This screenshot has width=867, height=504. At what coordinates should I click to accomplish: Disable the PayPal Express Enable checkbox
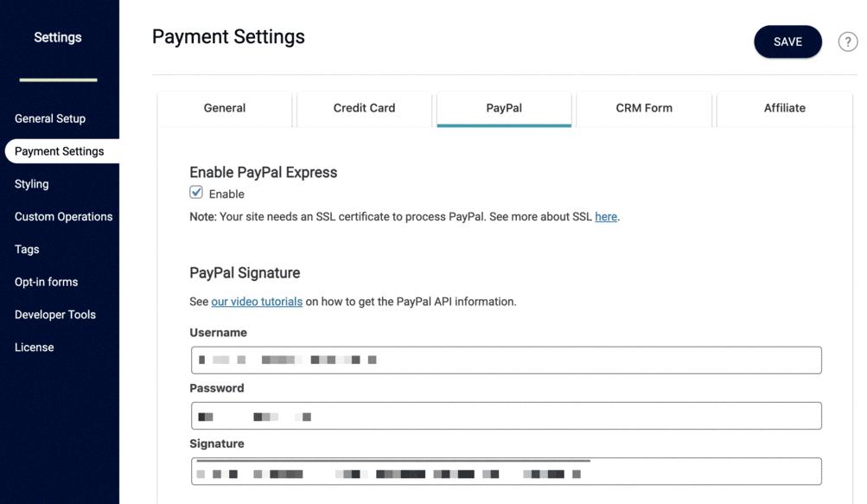tap(196, 192)
